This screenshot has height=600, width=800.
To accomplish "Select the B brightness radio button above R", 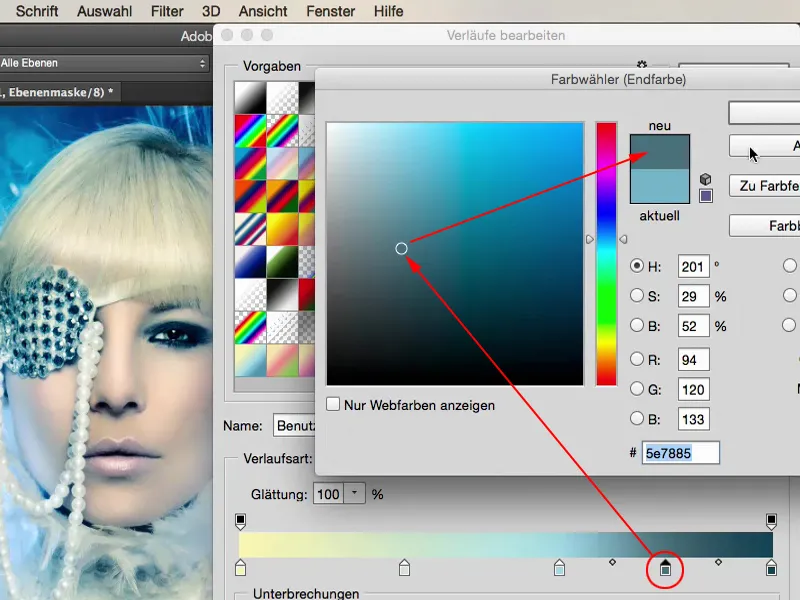I will click(637, 325).
